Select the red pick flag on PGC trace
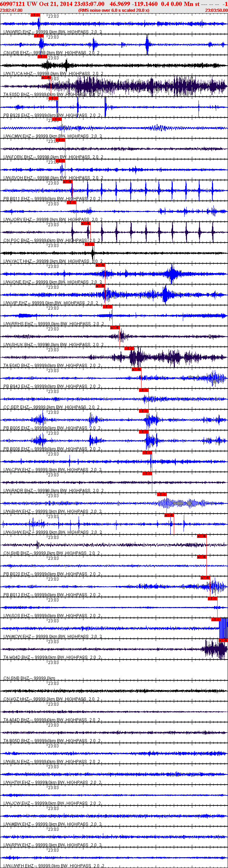The height and width of the screenshot is (868, 228). [85, 223]
